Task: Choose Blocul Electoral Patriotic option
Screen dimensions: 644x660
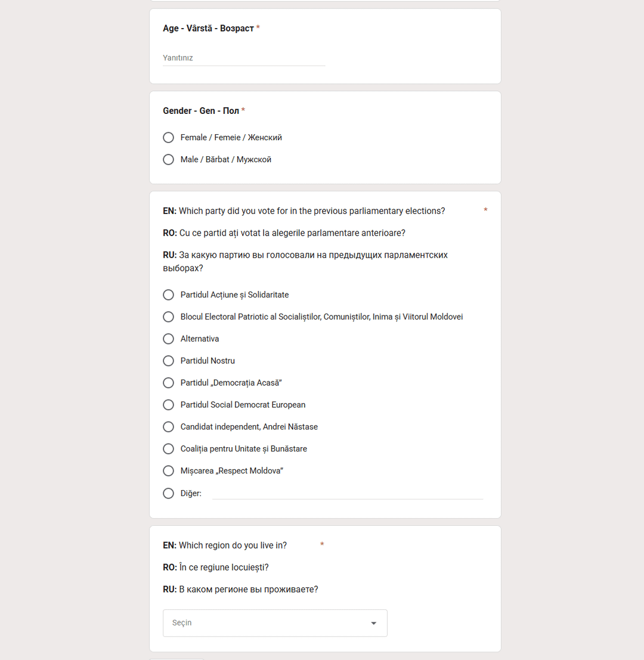Action: (168, 317)
